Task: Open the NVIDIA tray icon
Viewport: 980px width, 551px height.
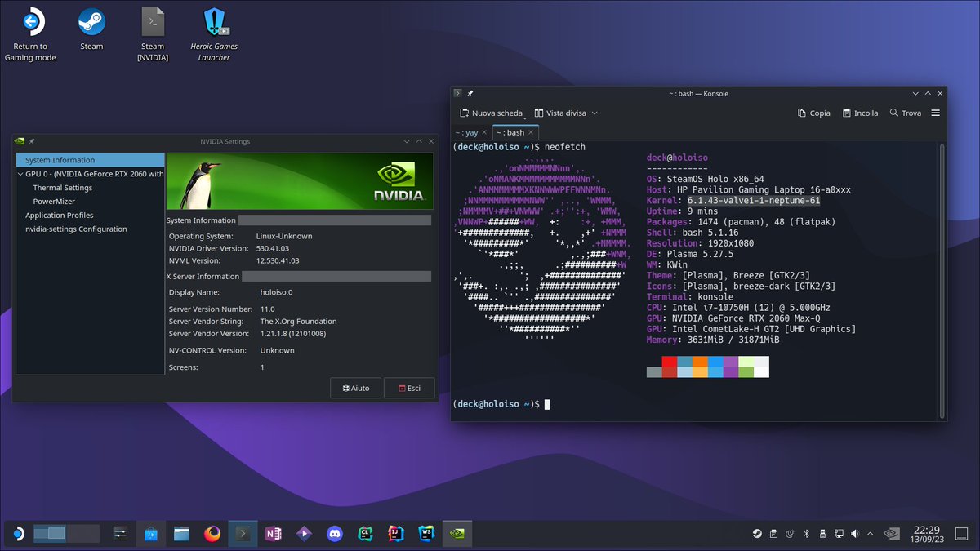Action: [893, 534]
